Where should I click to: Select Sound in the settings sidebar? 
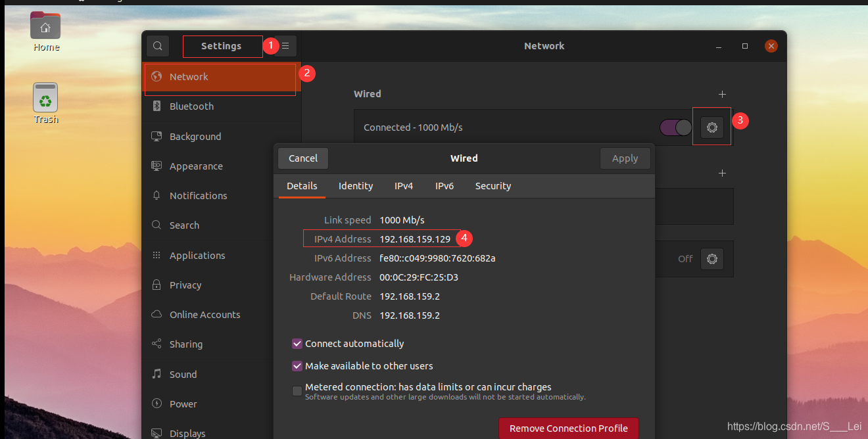tap(208, 374)
